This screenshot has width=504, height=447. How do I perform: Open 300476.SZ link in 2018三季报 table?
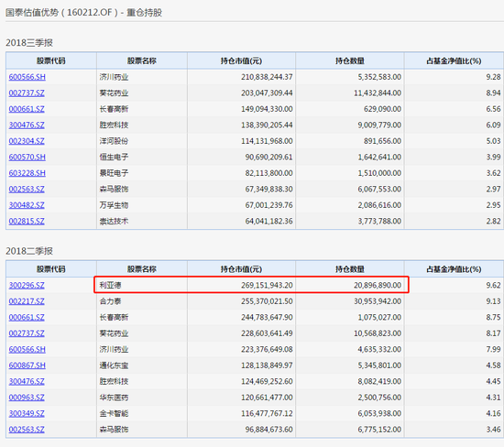[x=27, y=125]
